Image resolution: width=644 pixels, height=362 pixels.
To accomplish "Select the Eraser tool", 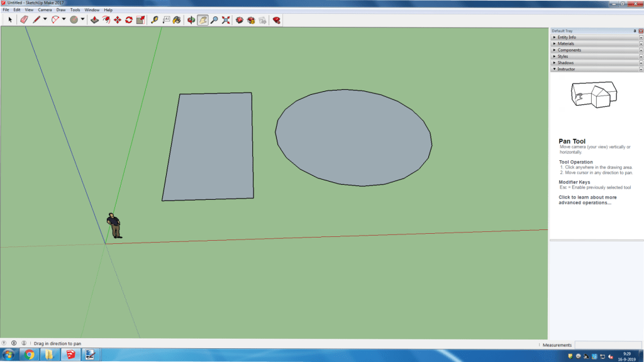I will click(x=24, y=20).
